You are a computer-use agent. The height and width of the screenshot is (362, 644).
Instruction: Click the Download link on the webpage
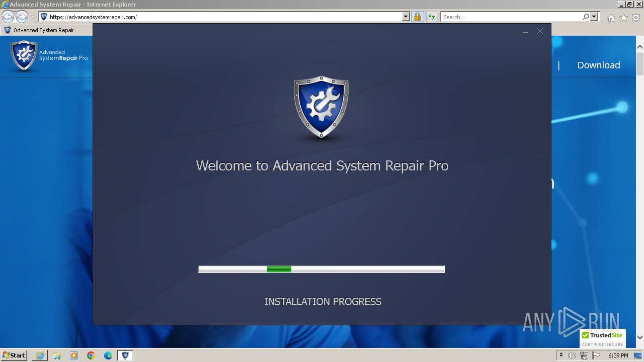click(x=599, y=65)
